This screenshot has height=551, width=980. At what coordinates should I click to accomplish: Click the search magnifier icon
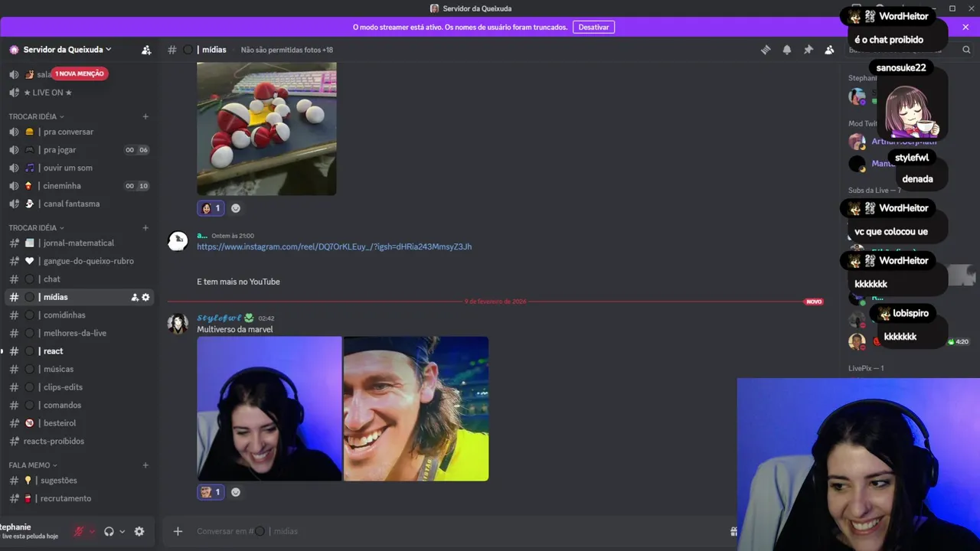pyautogui.click(x=966, y=50)
